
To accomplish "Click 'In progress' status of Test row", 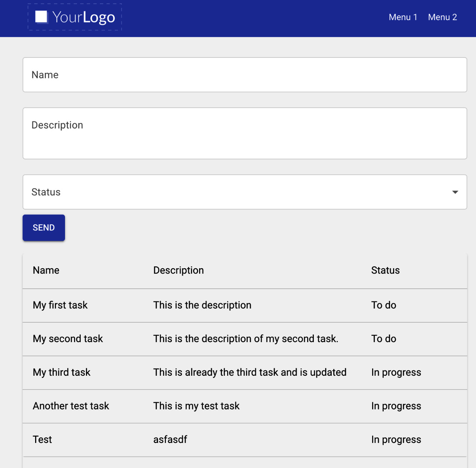I will 396,440.
